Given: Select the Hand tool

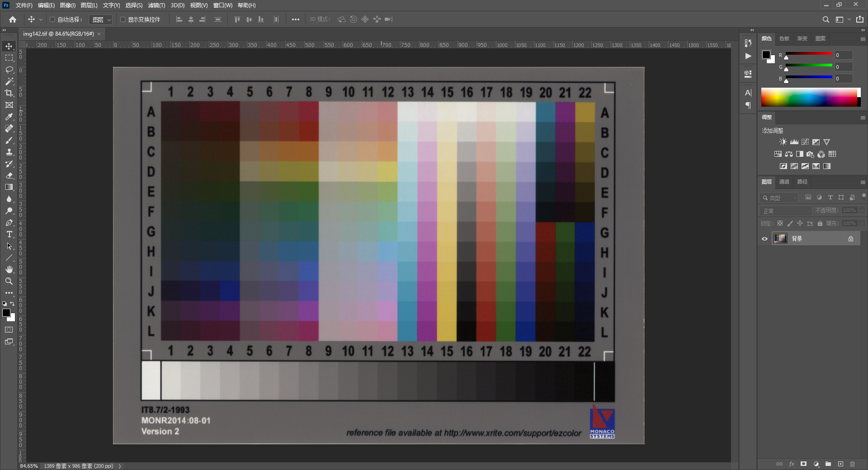Looking at the screenshot, I should pos(9,269).
